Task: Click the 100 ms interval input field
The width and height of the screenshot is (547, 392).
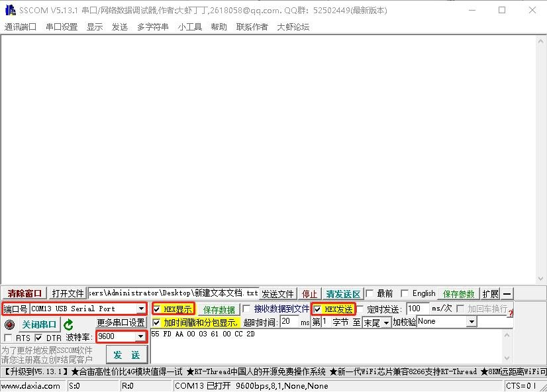Action: pos(417,309)
